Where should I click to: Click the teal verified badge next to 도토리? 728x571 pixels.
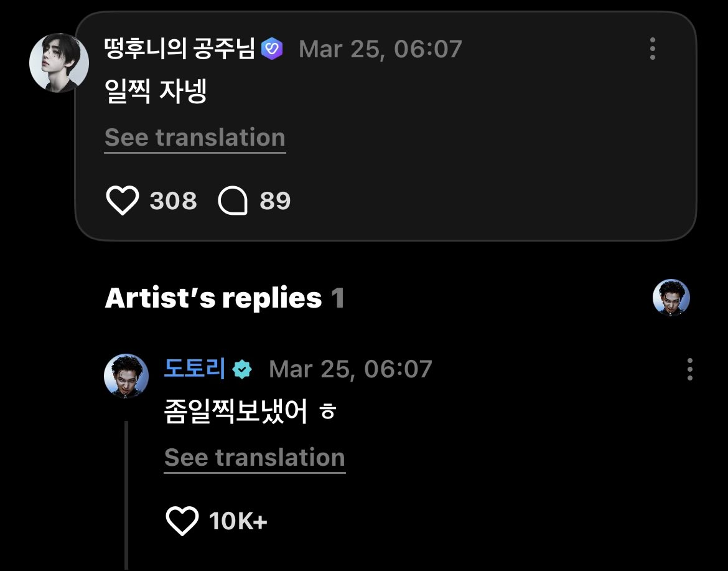pyautogui.click(x=241, y=370)
